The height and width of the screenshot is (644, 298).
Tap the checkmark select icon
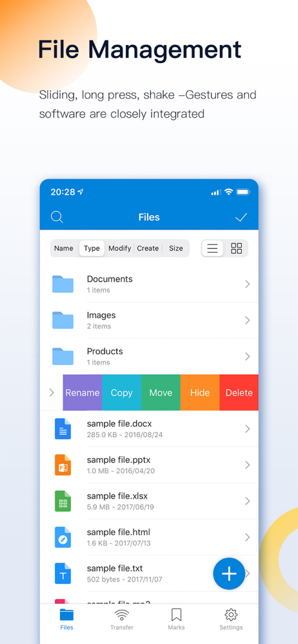click(241, 217)
